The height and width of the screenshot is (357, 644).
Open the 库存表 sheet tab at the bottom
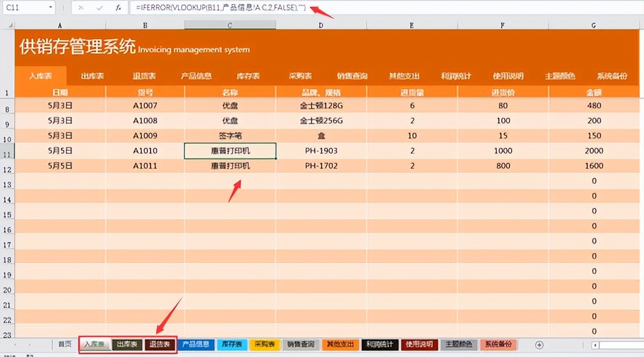tap(232, 344)
